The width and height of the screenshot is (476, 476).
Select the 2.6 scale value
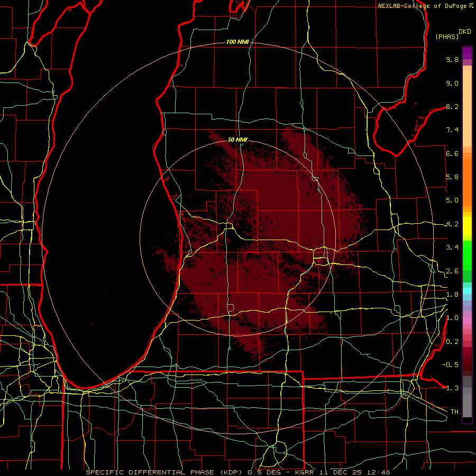[452, 271]
